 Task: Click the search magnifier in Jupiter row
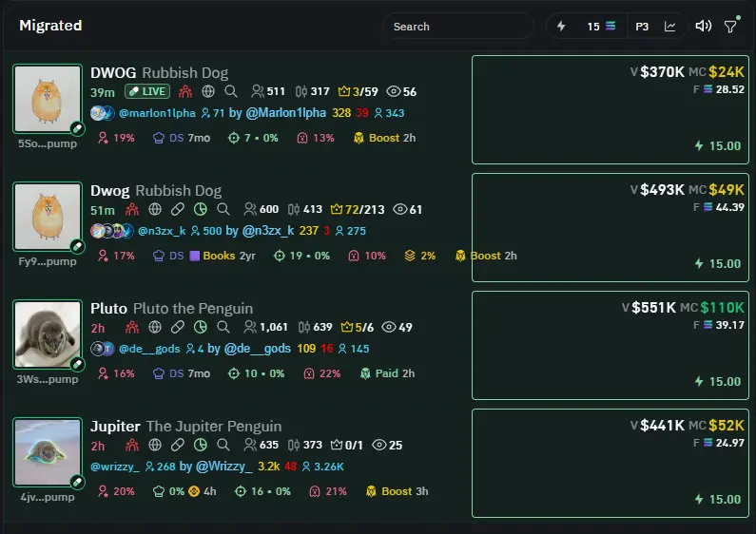click(223, 445)
